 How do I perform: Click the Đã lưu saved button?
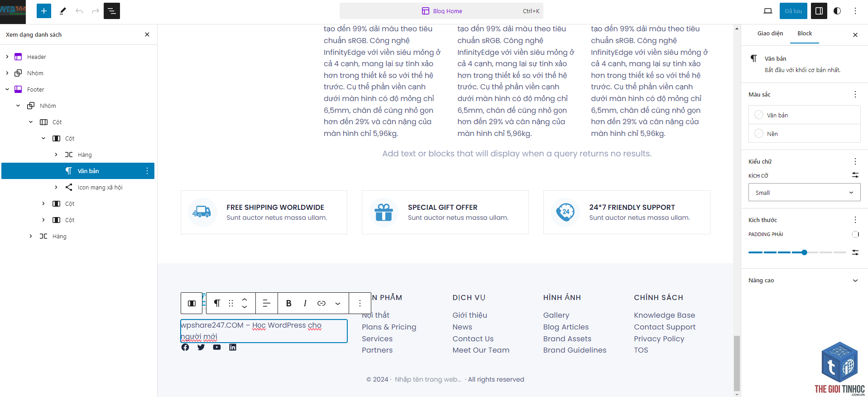click(x=793, y=11)
